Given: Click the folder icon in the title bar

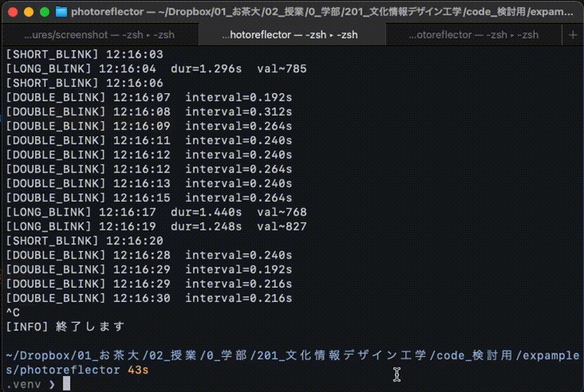Looking at the screenshot, I should coord(62,12).
